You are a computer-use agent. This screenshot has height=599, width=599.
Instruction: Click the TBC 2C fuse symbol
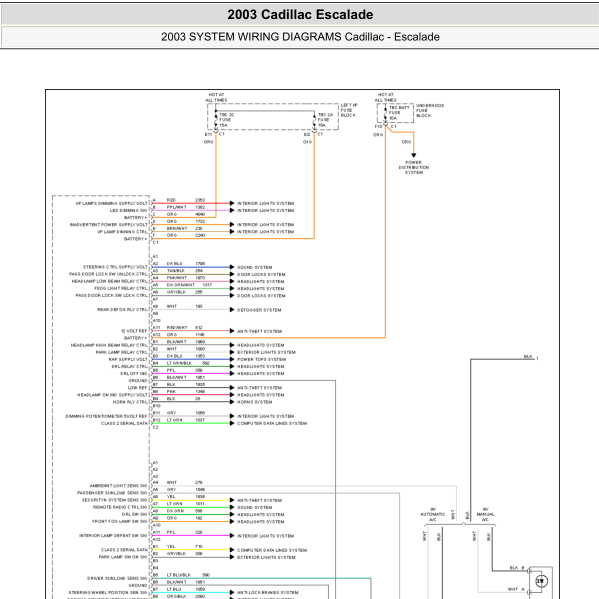[216, 120]
